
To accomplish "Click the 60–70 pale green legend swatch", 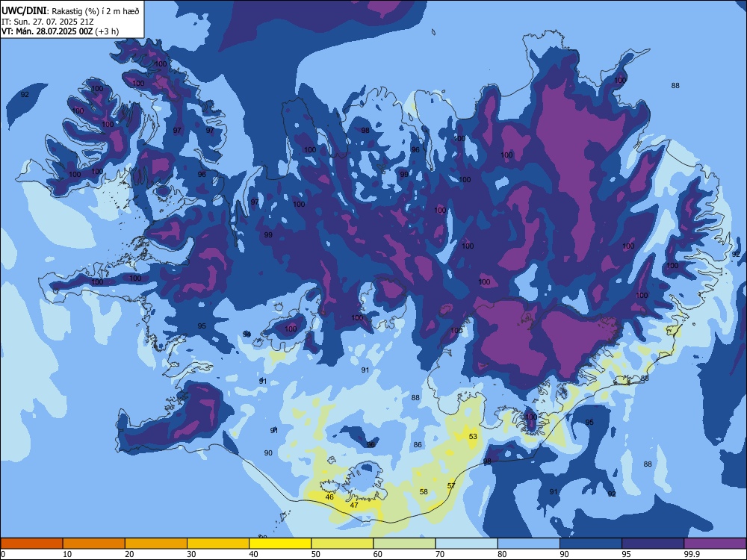I will (x=404, y=544).
